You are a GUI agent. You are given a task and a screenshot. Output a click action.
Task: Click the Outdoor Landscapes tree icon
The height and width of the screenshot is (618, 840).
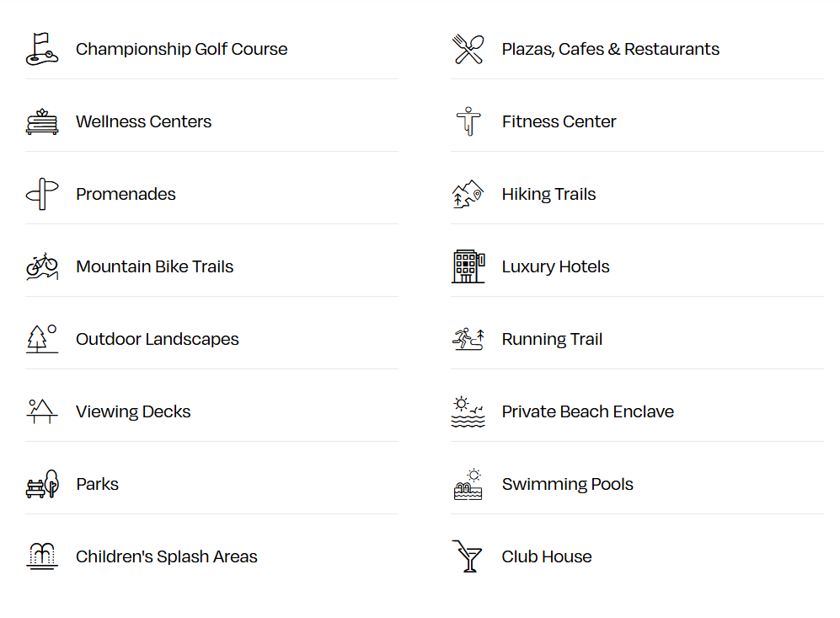point(42,339)
